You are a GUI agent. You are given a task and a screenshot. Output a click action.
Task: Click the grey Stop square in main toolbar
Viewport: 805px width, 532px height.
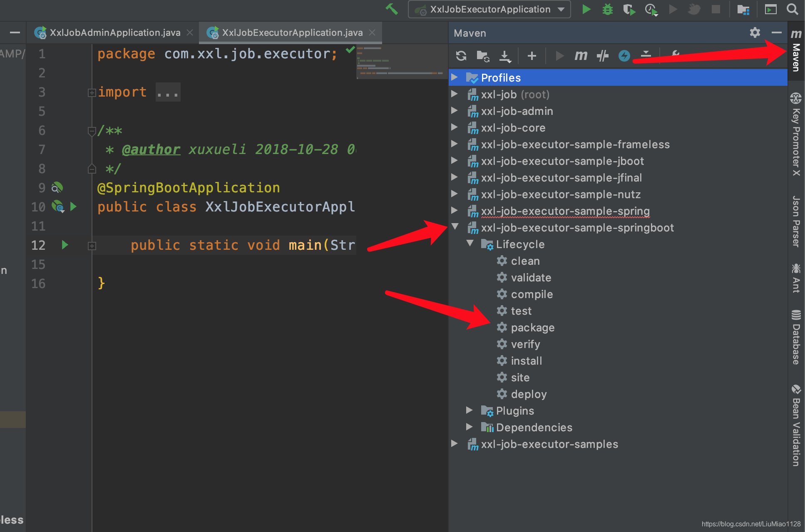[716, 9]
